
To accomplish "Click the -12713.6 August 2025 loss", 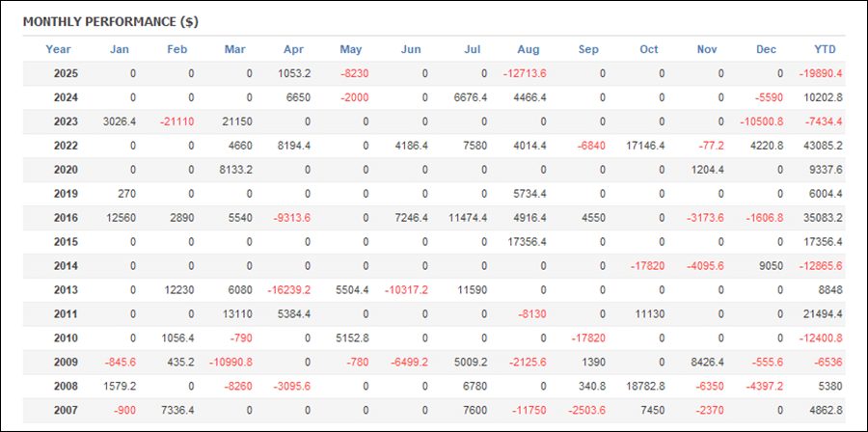I will (x=524, y=73).
